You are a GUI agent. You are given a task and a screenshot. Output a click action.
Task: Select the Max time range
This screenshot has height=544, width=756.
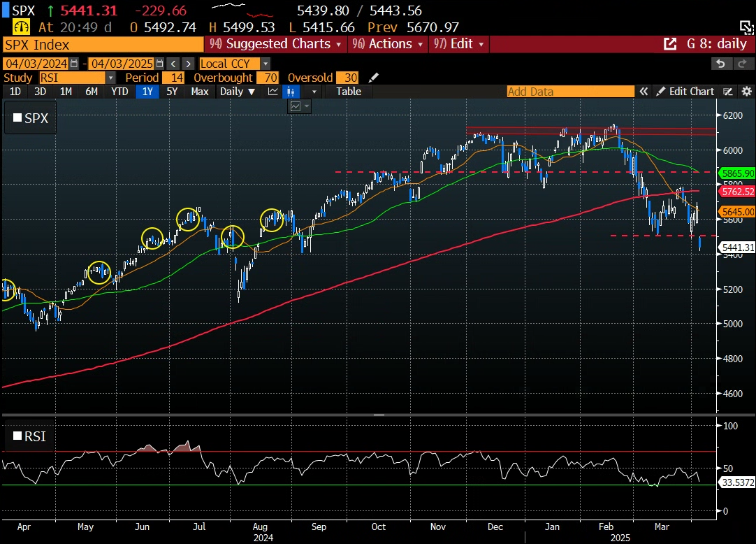200,92
